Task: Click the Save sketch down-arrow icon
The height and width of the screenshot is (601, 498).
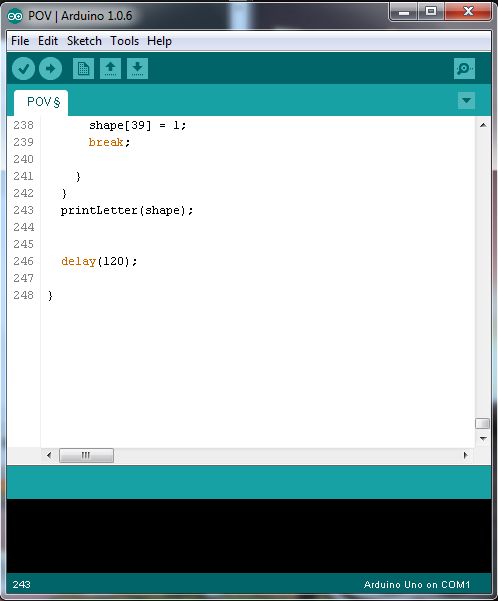Action: pos(137,69)
